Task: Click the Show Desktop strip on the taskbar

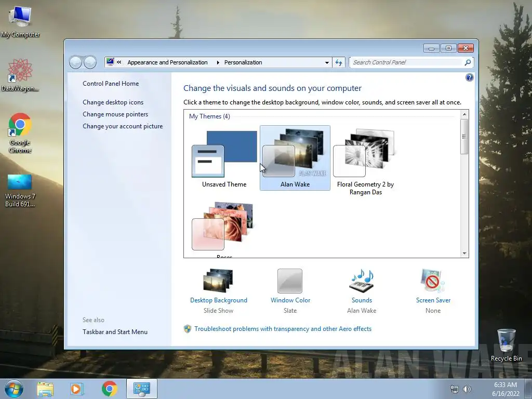Action: (x=528, y=389)
